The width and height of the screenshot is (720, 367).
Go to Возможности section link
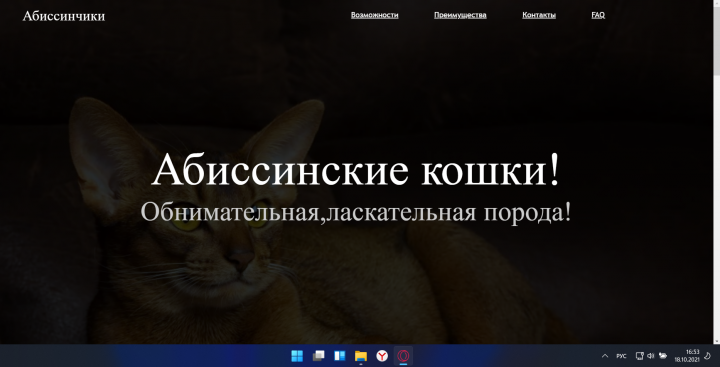coord(375,15)
